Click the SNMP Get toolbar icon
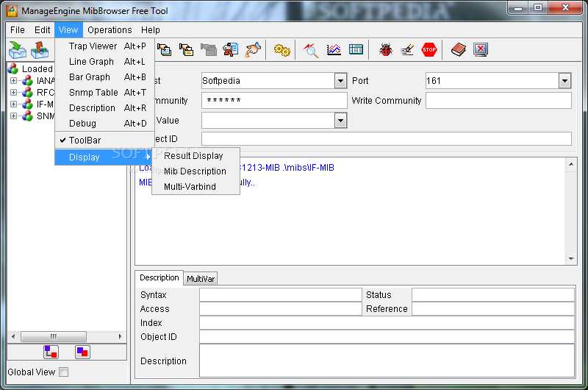The image size is (588, 390). 164,49
